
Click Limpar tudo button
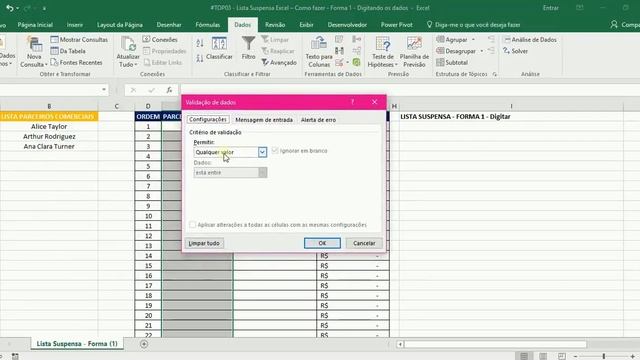point(204,243)
